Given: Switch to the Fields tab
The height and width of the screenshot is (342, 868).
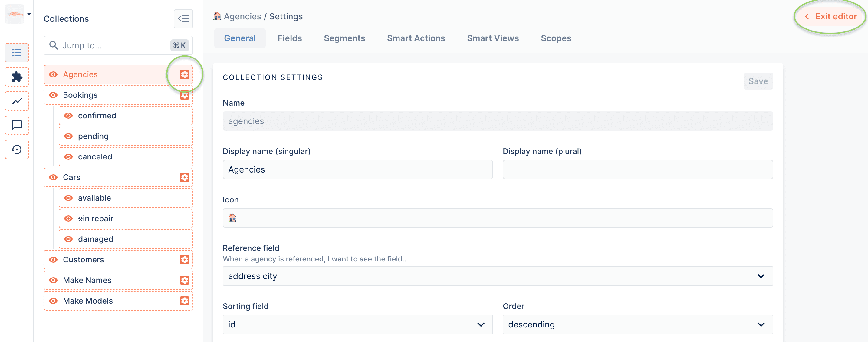Looking at the screenshot, I should click(290, 38).
